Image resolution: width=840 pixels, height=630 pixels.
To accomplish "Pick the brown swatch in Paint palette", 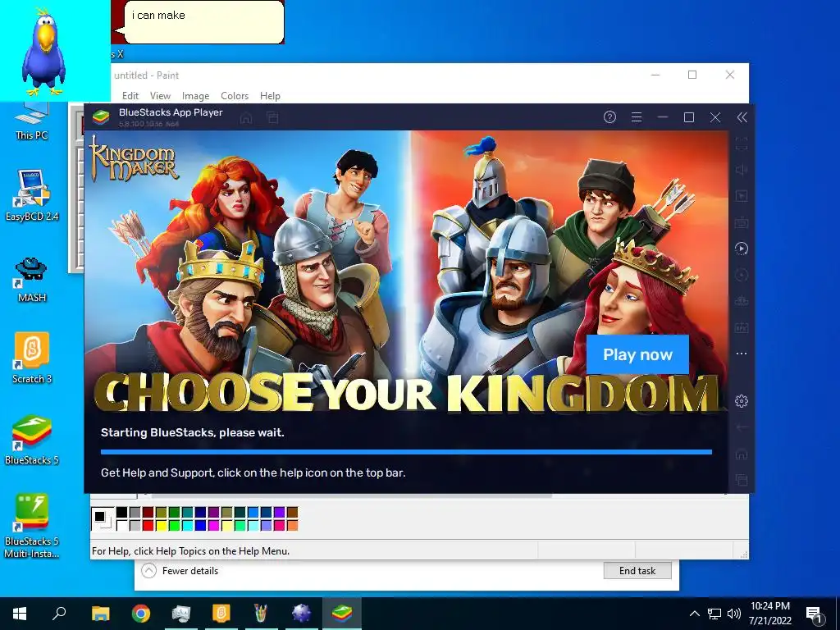I will point(293,513).
